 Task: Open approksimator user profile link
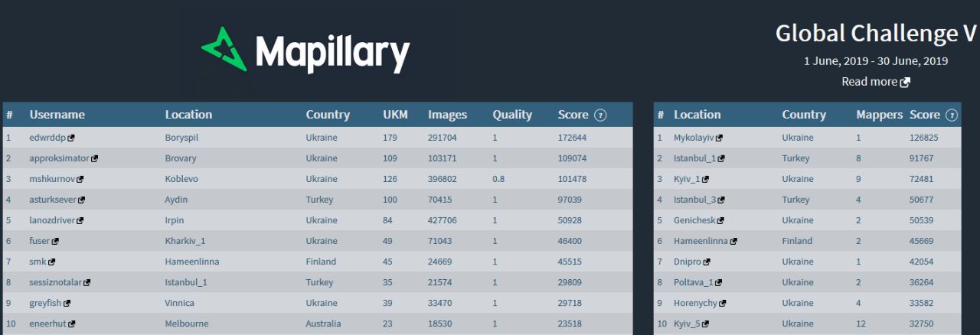[x=60, y=158]
